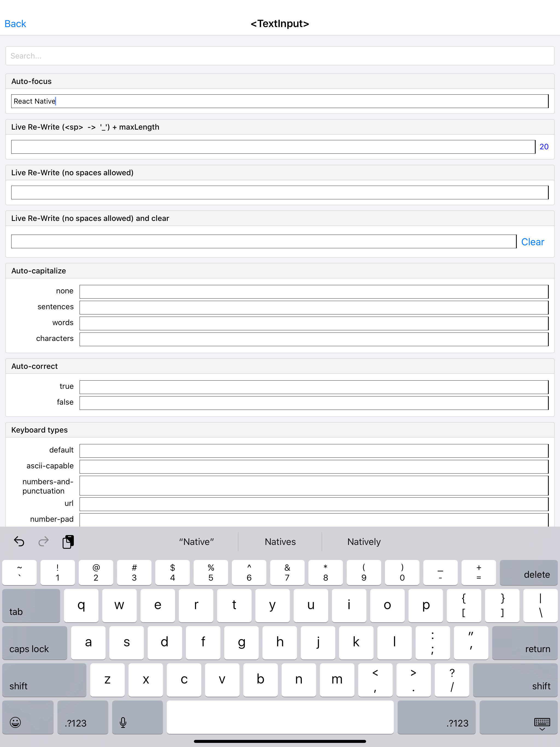Viewport: 560px width, 747px height.
Task: Hit the return key
Action: tap(524, 643)
